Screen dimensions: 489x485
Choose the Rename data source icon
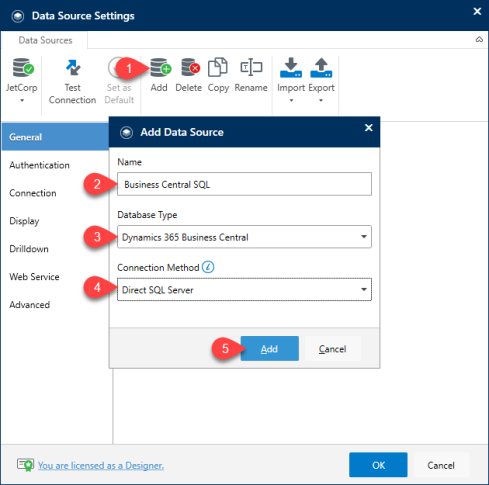tap(251, 68)
